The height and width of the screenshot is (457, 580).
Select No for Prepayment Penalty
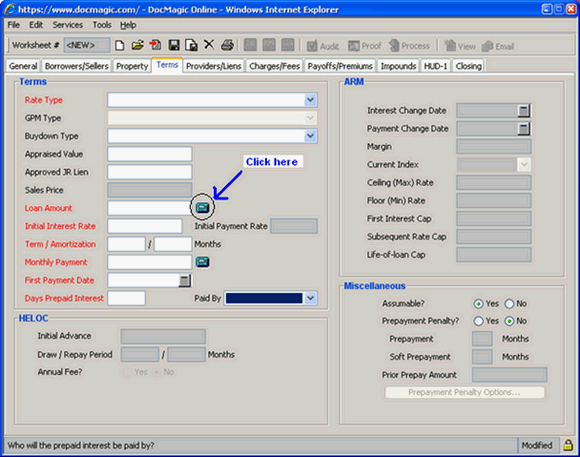pyautogui.click(x=509, y=321)
